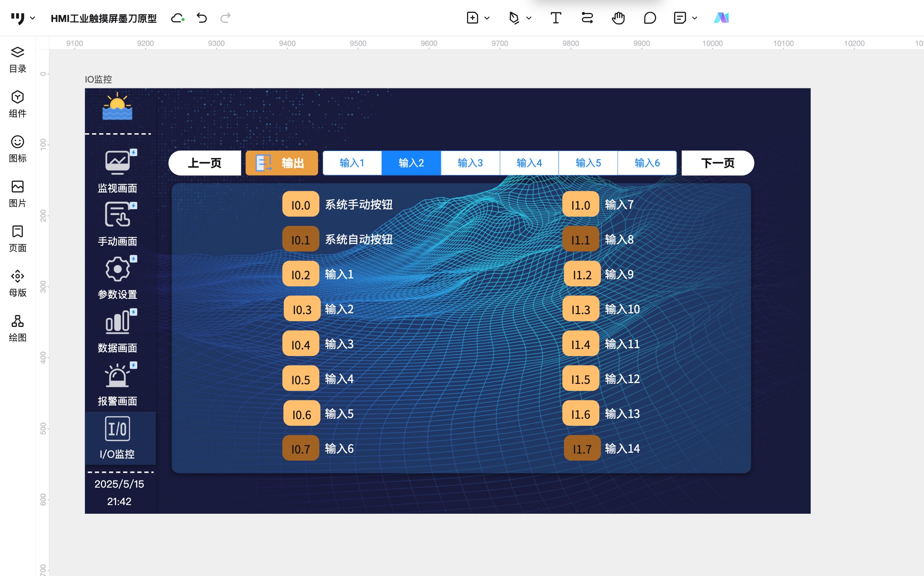Open the comment tool
The width and height of the screenshot is (924, 576).
pyautogui.click(x=649, y=18)
